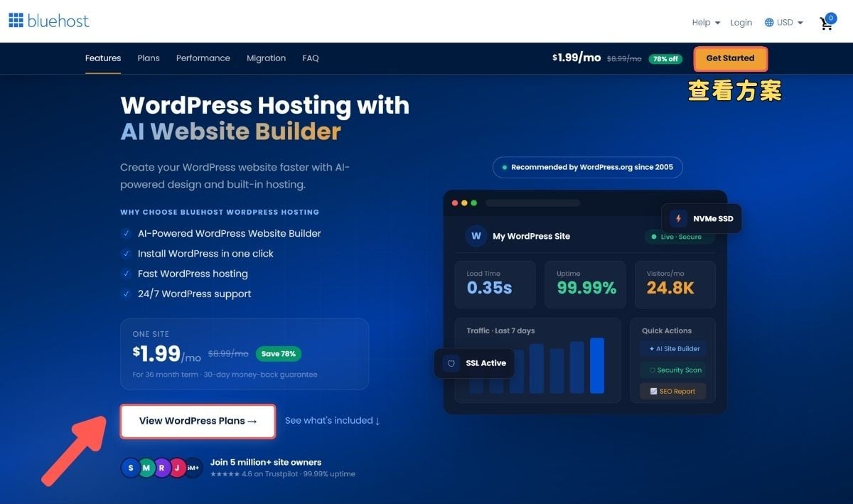Click Recommended by WordPress.org since 2005 pill

588,168
